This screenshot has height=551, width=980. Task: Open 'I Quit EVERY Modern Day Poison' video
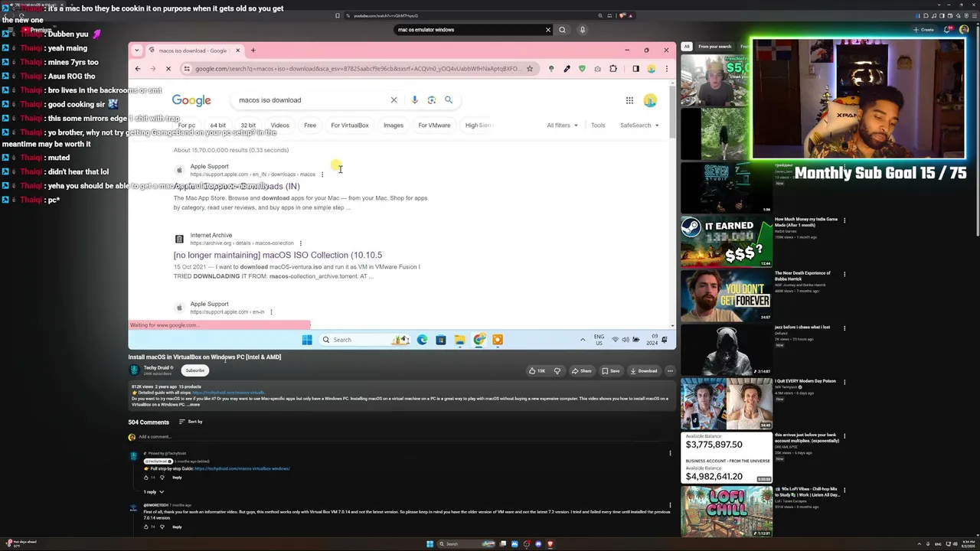tap(805, 380)
